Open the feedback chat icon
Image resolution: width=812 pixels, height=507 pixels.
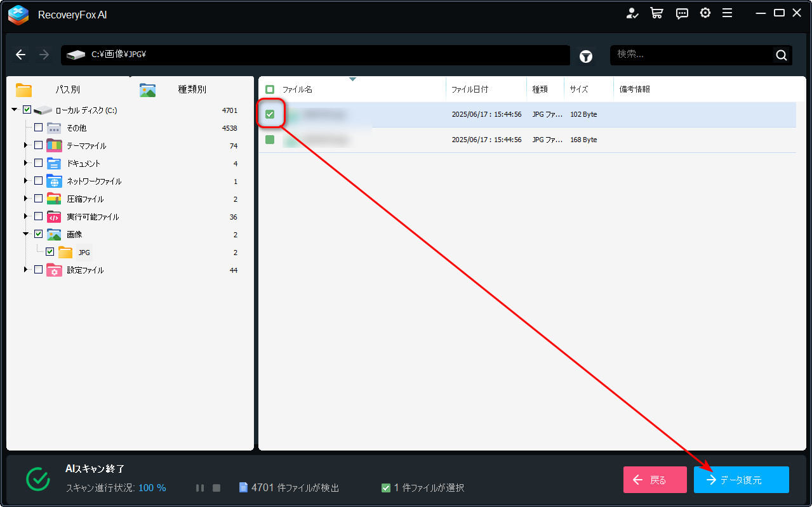[x=681, y=13]
